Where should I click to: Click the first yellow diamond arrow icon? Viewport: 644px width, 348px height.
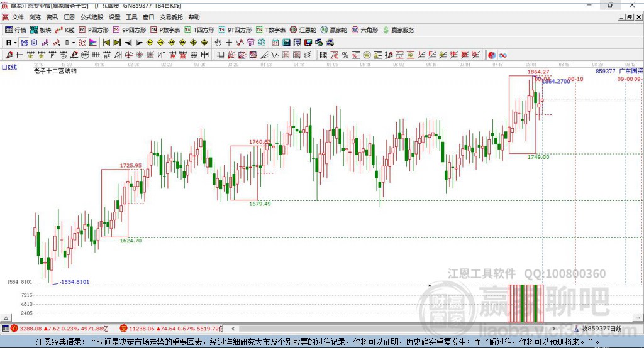click(x=150, y=43)
